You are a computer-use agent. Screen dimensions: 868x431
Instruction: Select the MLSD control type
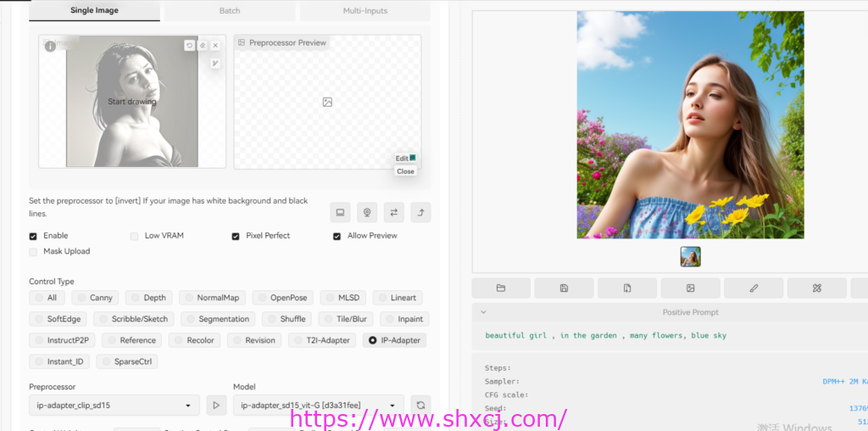pyautogui.click(x=342, y=298)
